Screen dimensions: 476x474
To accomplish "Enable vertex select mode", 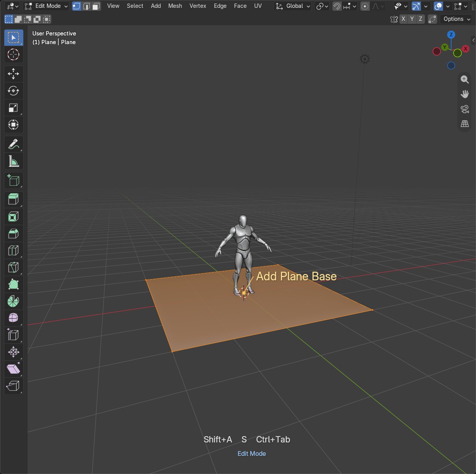I will 77,6.
